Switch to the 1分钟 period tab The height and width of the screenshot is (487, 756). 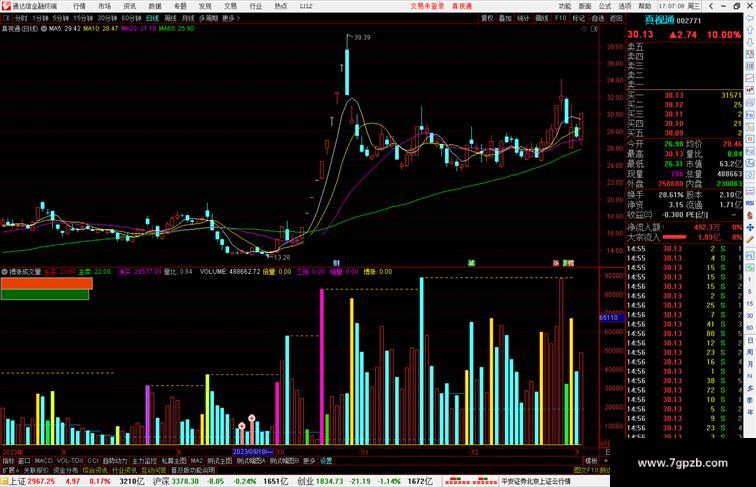click(40, 18)
